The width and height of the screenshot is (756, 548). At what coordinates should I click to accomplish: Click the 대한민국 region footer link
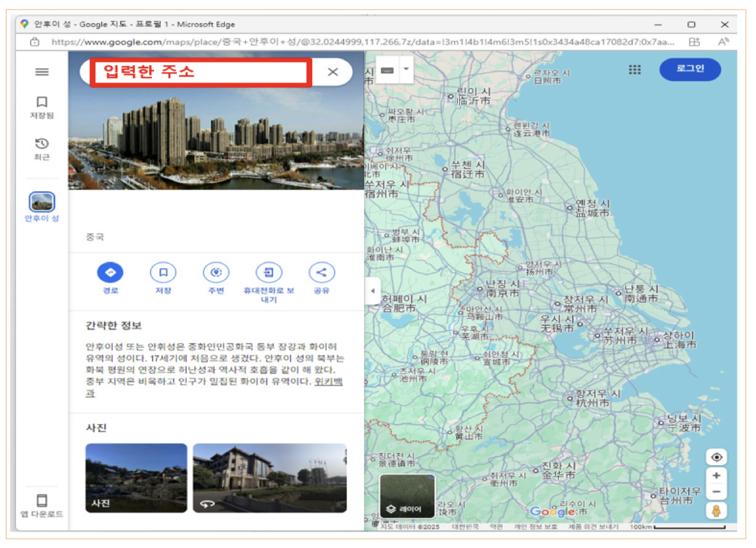(x=465, y=527)
